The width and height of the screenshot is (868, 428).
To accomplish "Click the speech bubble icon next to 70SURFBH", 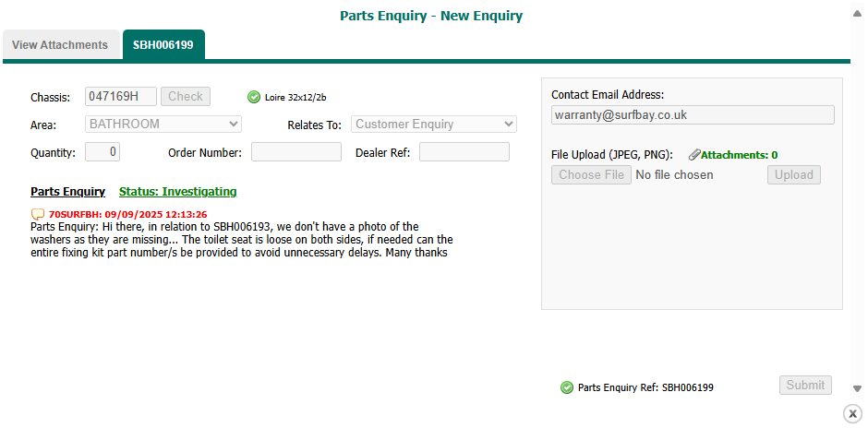I will 38,214.
